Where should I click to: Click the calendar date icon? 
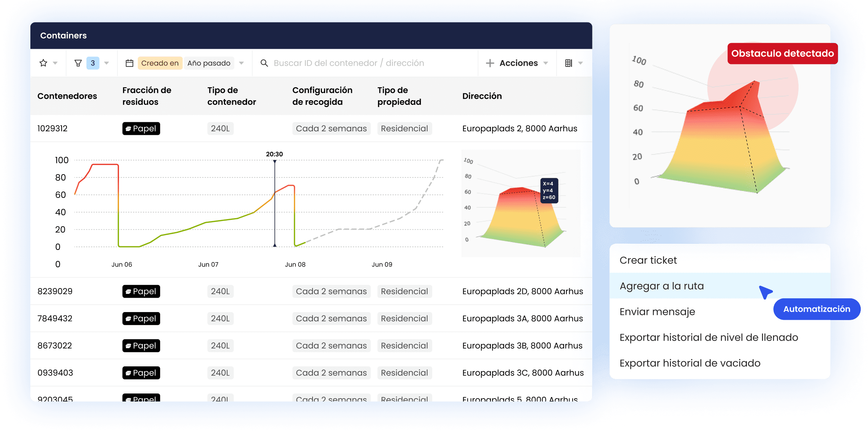pos(129,63)
